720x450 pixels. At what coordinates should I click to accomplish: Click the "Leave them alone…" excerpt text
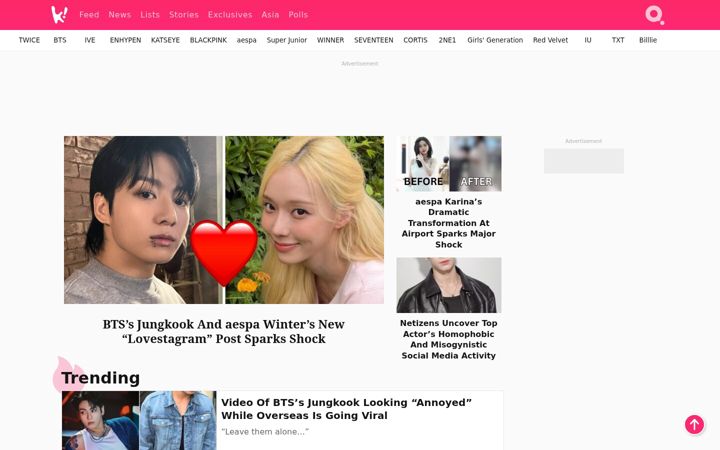[265, 432]
